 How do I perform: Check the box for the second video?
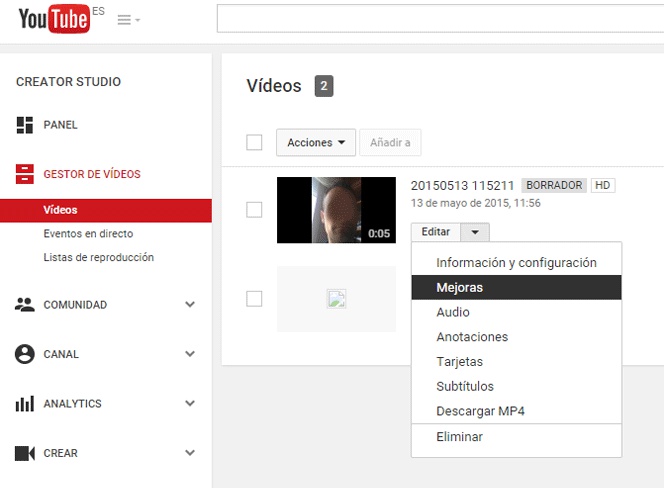click(254, 299)
